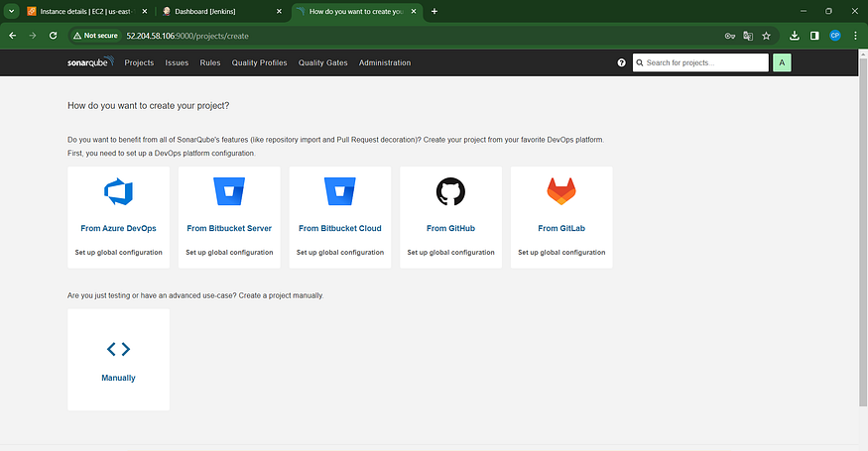Click 'Set up global configuration' under Azure DevOps
Image resolution: width=868 pixels, height=451 pixels.
point(118,253)
